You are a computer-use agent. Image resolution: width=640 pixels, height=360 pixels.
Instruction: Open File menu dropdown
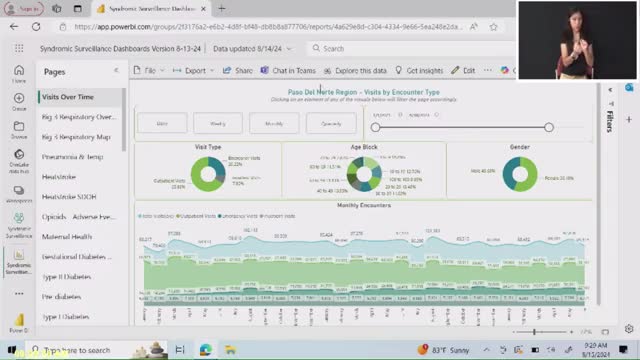pyautogui.click(x=149, y=71)
